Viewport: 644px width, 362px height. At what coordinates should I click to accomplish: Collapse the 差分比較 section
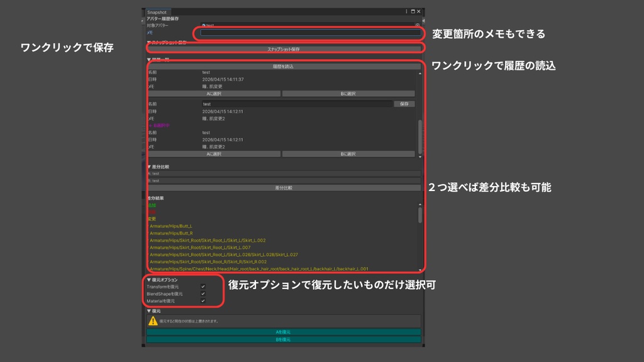(149, 165)
